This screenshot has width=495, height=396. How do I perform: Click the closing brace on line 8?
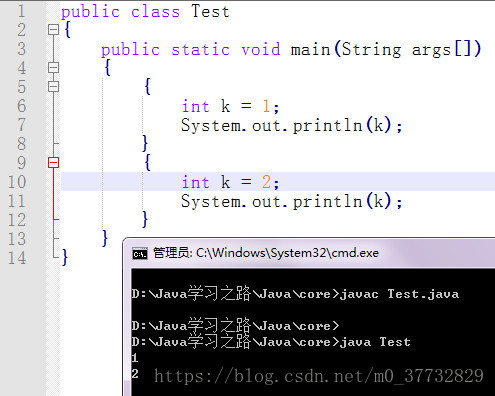(145, 144)
